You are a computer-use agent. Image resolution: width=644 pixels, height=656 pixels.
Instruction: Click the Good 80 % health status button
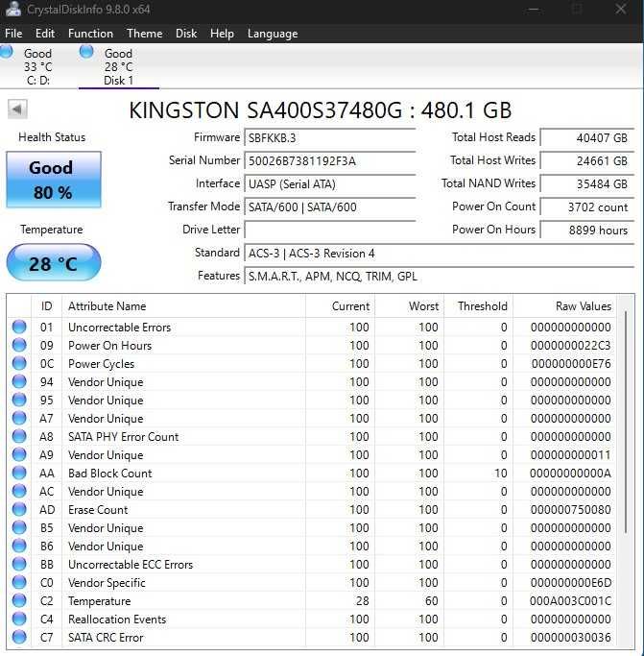click(x=54, y=180)
